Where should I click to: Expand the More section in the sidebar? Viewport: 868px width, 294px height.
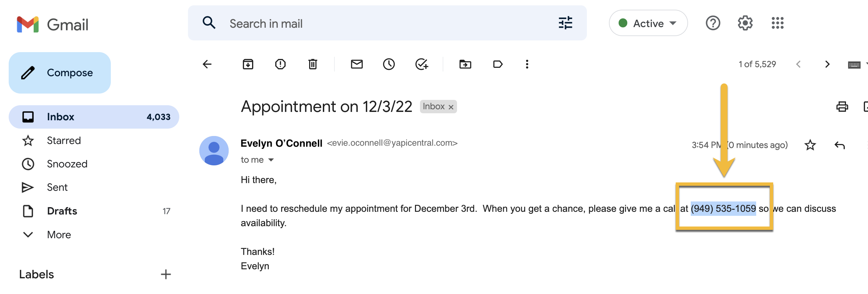tap(59, 234)
